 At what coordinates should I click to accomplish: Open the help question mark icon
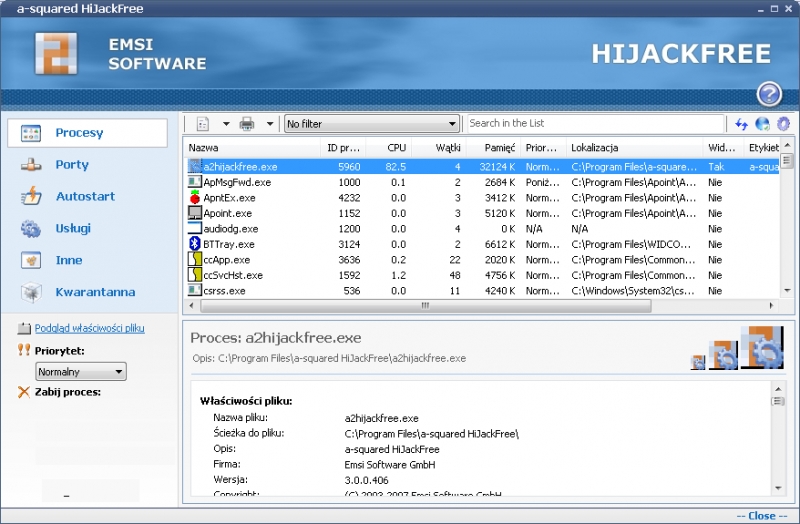[x=769, y=94]
